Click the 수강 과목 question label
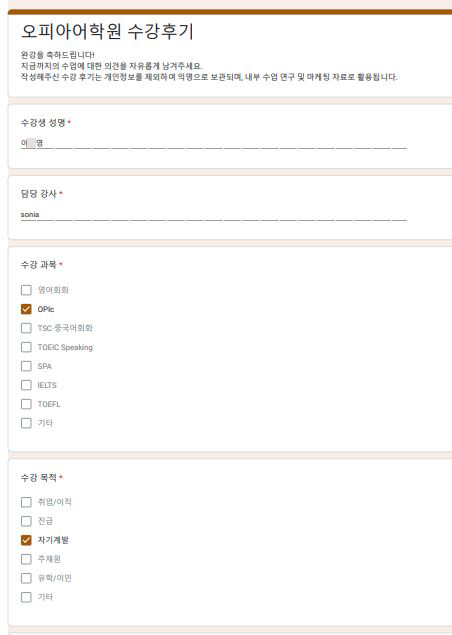The image size is (452, 635). pyautogui.click(x=38, y=265)
